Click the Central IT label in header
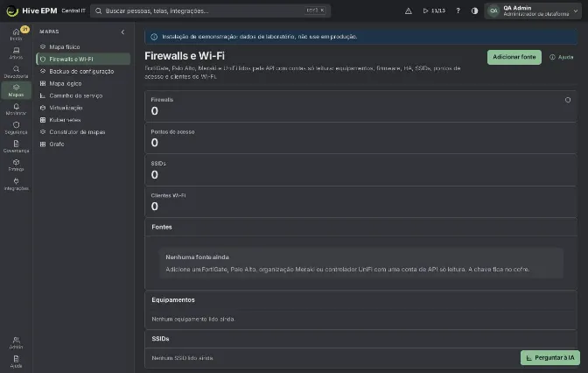This screenshot has height=373, width=588. tap(73, 11)
